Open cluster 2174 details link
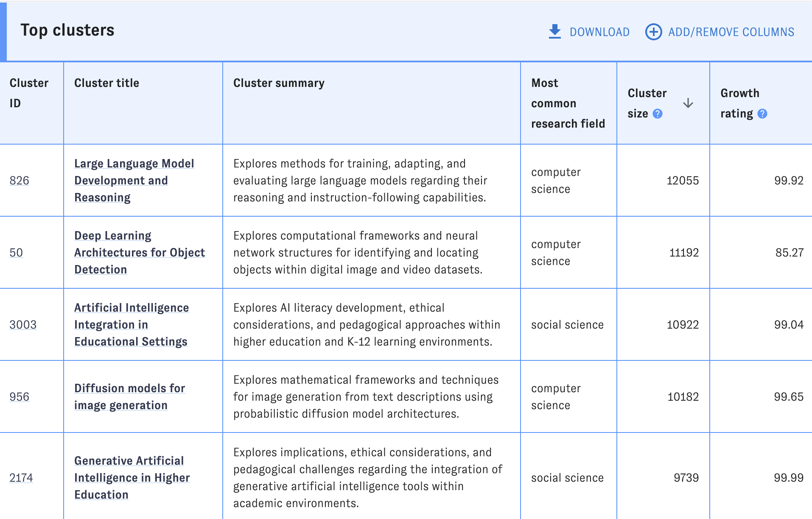Screen dimensions: 812x519 [x=21, y=477]
